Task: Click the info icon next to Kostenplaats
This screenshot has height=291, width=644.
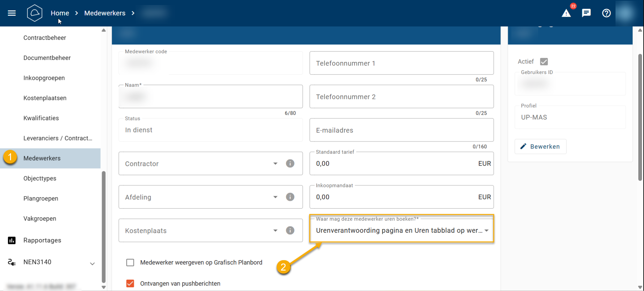Action: (290, 231)
